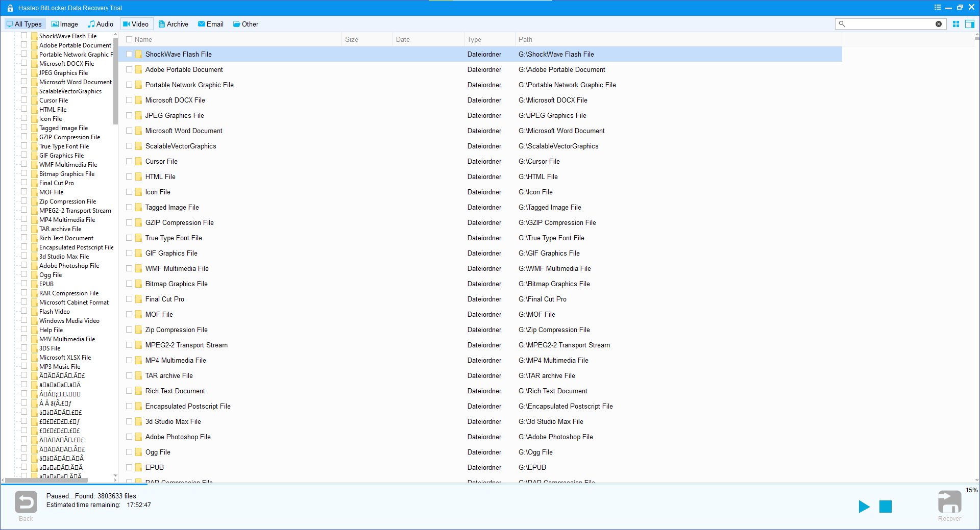Screen dimensions: 980x530
Task: Click tree folder icon for RAR Compression File
Action: [34, 293]
